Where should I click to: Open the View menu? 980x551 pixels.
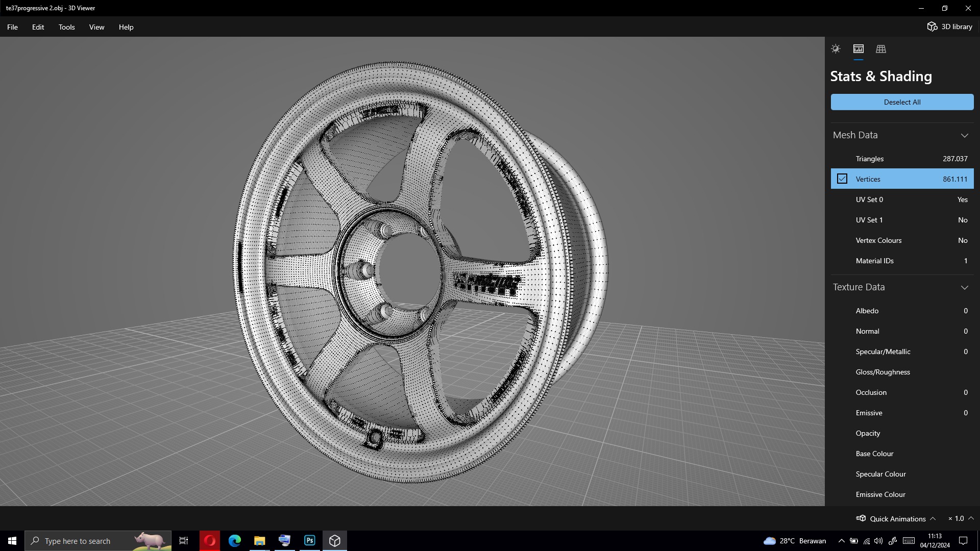tap(96, 27)
